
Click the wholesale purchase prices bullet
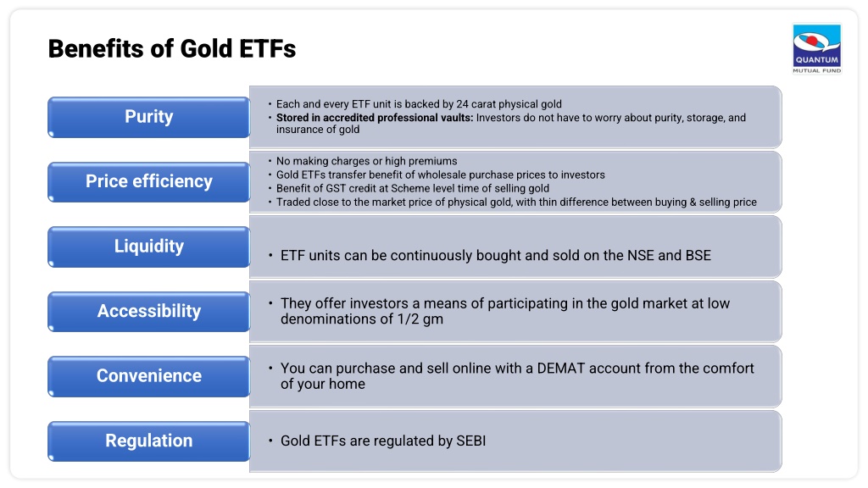point(440,175)
